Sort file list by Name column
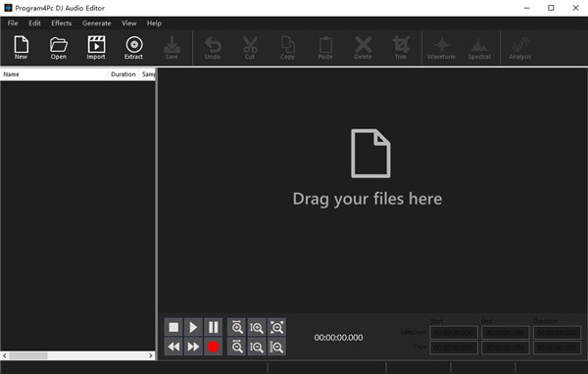 click(x=54, y=74)
